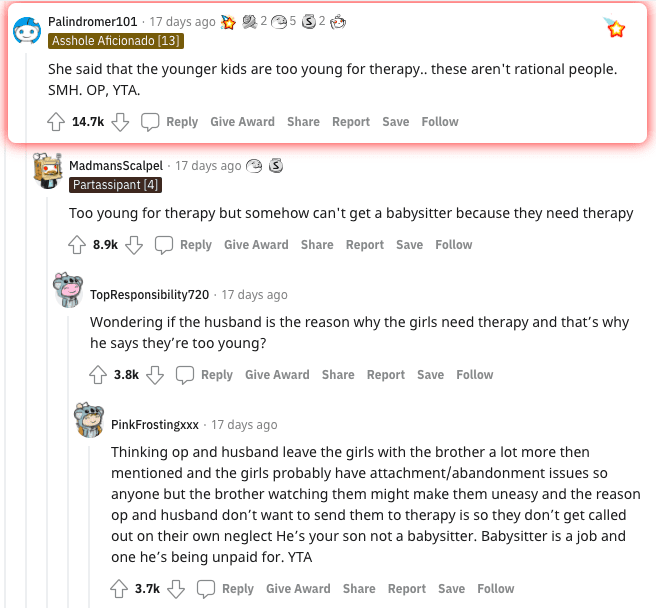Downvote TopResponsibility720's comment

155,375
